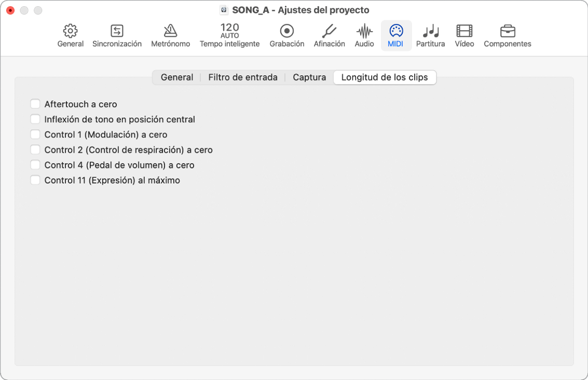Screen dimensions: 588x380
Task: Open the Metrónomo settings pane
Action: click(x=171, y=36)
